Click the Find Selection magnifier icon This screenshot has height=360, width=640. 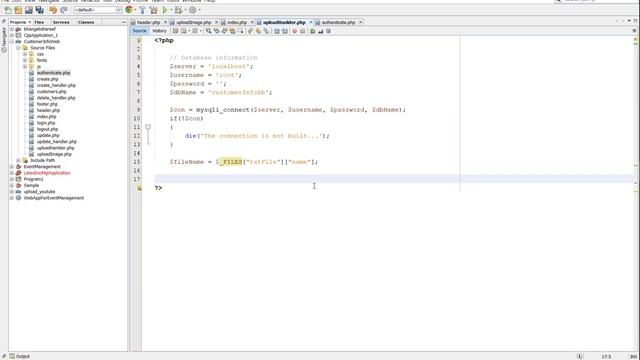pos(208,31)
